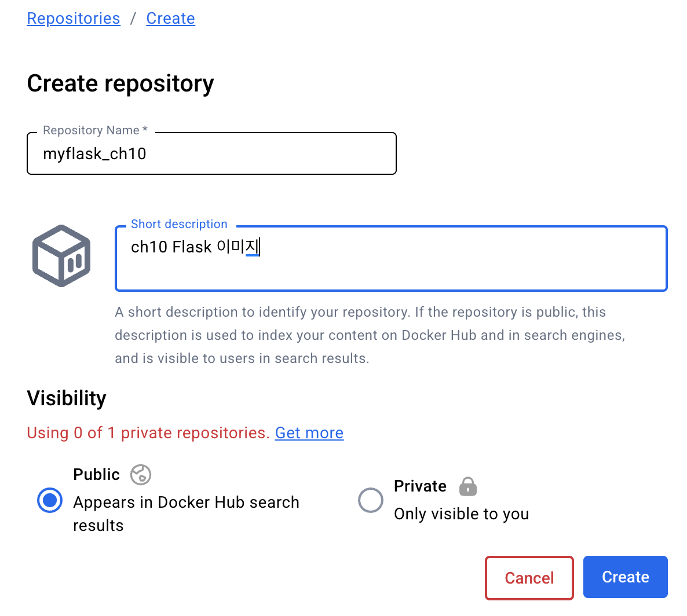Screen dimensions: 687x616
Task: Go to the Repositories breadcrumb link
Action: tap(74, 19)
